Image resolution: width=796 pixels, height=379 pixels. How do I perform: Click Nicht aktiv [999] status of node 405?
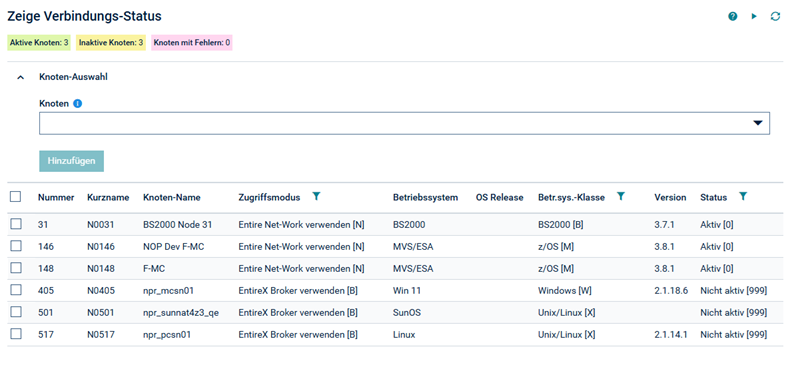point(734,291)
